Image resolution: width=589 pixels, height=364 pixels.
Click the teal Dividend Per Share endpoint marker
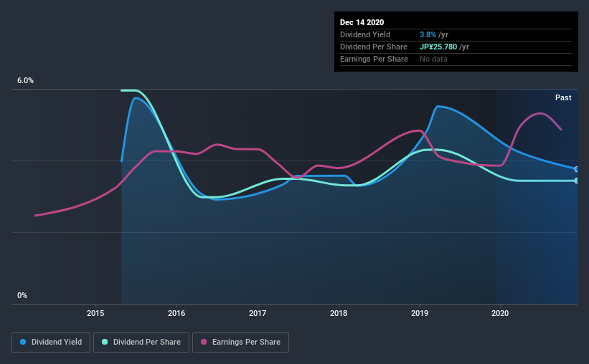coord(577,181)
